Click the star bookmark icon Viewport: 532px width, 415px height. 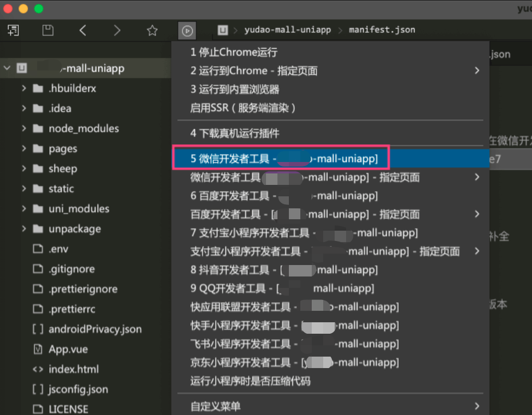tap(152, 30)
